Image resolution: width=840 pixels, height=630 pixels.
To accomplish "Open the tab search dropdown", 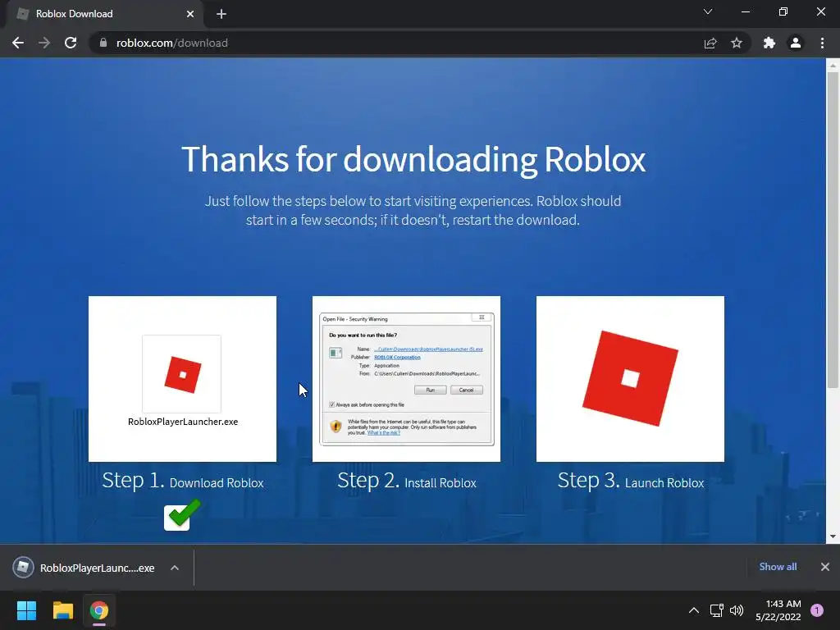I will tap(708, 11).
